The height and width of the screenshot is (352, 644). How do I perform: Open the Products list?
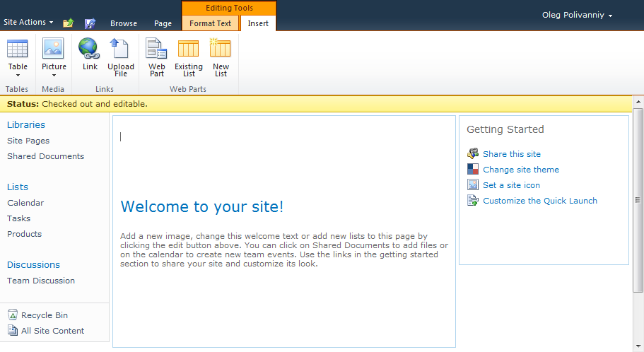coord(24,234)
